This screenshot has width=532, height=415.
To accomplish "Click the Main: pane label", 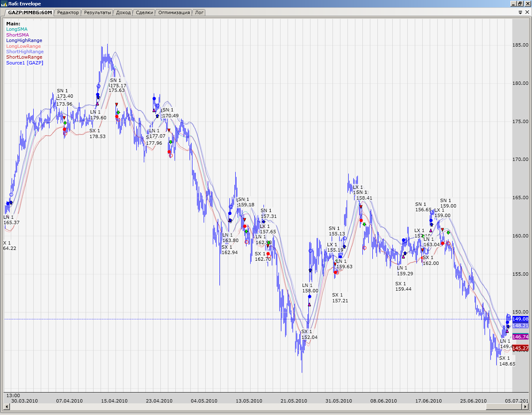I will coord(13,24).
